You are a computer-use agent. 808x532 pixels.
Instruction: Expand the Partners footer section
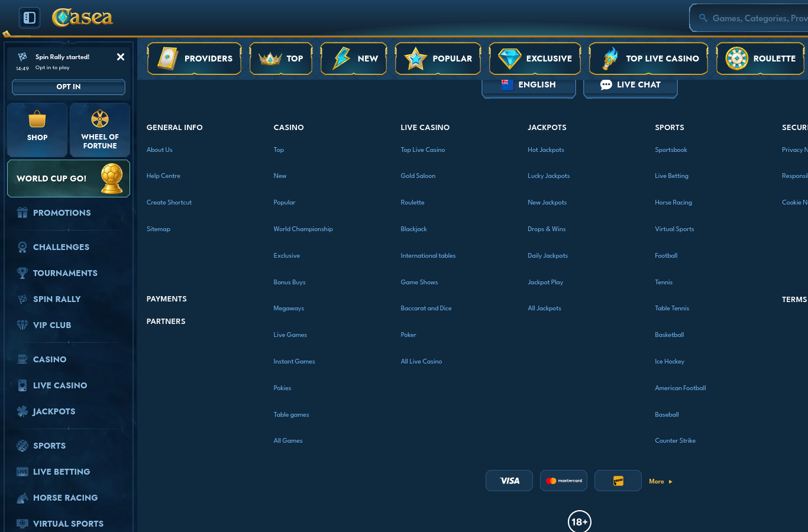tap(166, 322)
